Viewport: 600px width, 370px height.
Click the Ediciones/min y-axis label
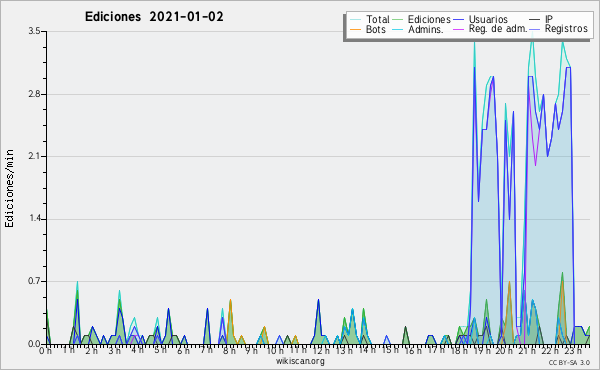click(9, 188)
